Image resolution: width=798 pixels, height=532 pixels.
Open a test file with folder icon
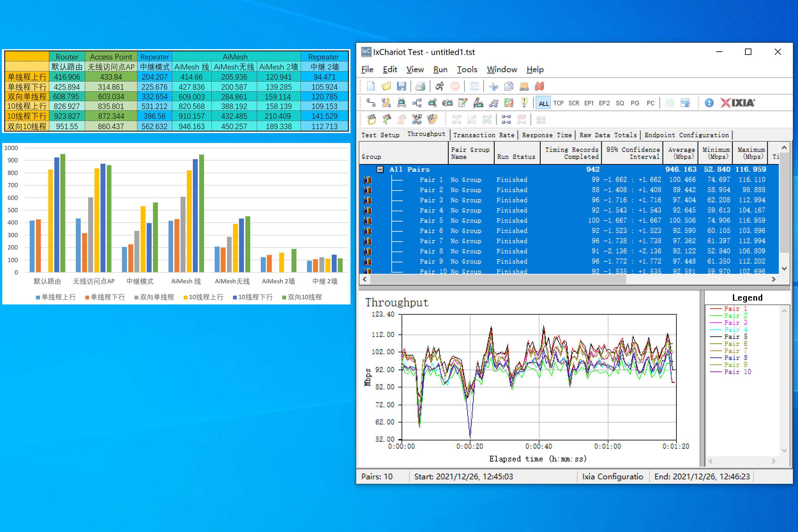coord(386,86)
